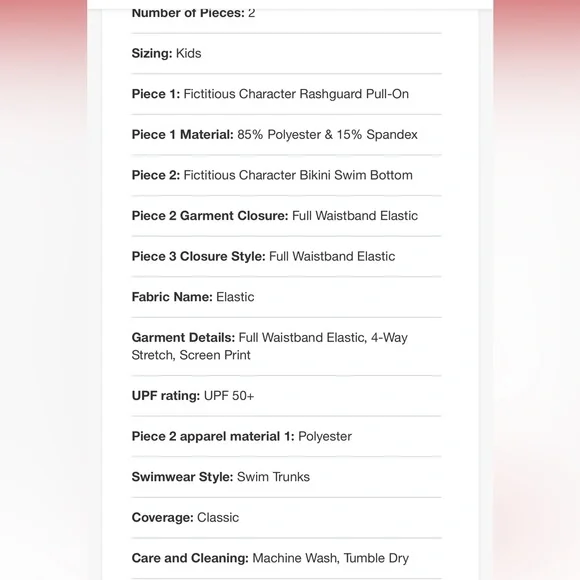
Task: Click the Care and Cleaning label
Action: pos(190,558)
